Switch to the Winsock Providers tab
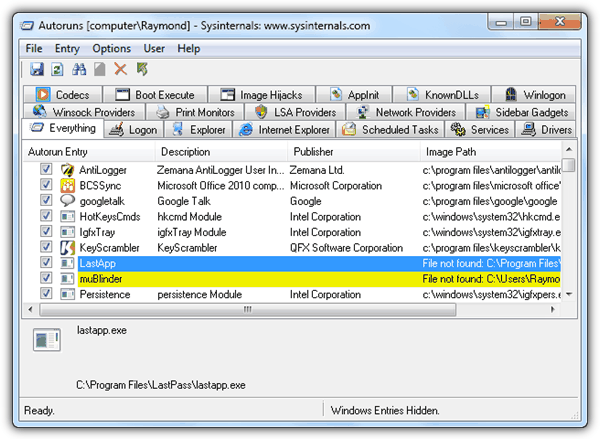This screenshot has height=439, width=600. point(84,112)
